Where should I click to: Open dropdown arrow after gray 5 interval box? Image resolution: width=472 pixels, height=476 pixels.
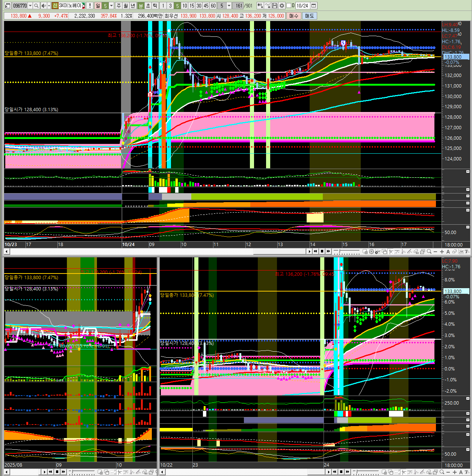coord(229,6)
